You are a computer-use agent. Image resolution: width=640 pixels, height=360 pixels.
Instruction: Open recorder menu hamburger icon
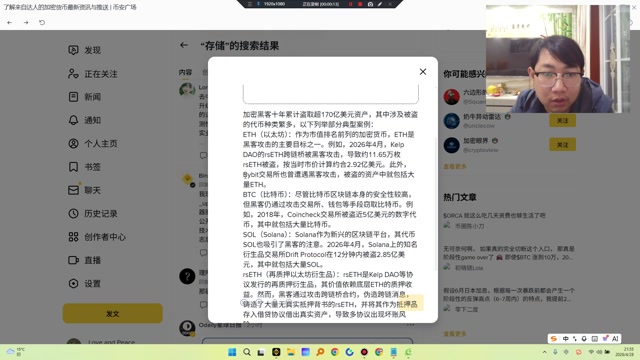pyautogui.click(x=250, y=4)
